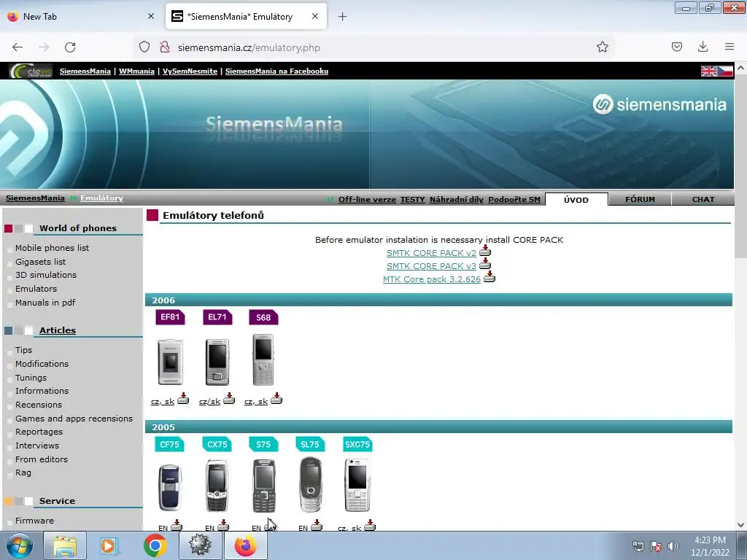Select the S75 teal model badge
The width and height of the screenshot is (747, 560).
click(x=263, y=444)
